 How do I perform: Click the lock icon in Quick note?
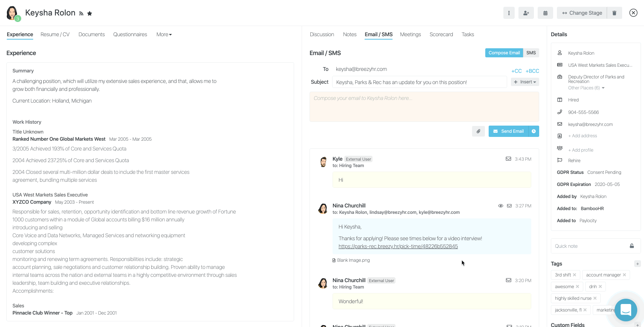click(632, 246)
